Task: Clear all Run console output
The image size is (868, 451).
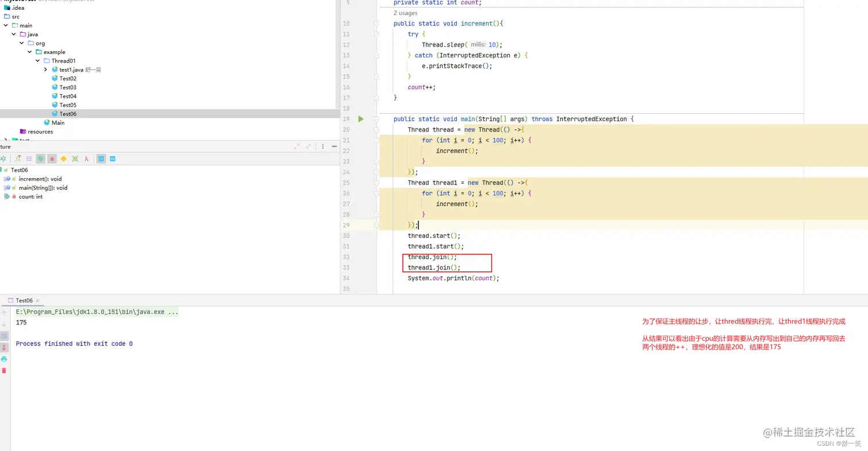Action: tap(4, 371)
